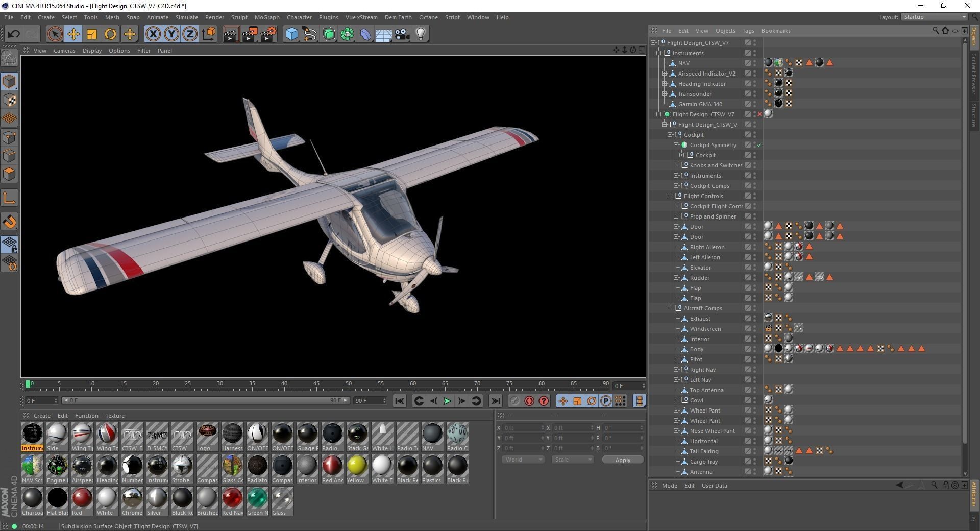Image resolution: width=980 pixels, height=531 pixels.
Task: Open the spline pen tools icon
Action: coord(310,34)
